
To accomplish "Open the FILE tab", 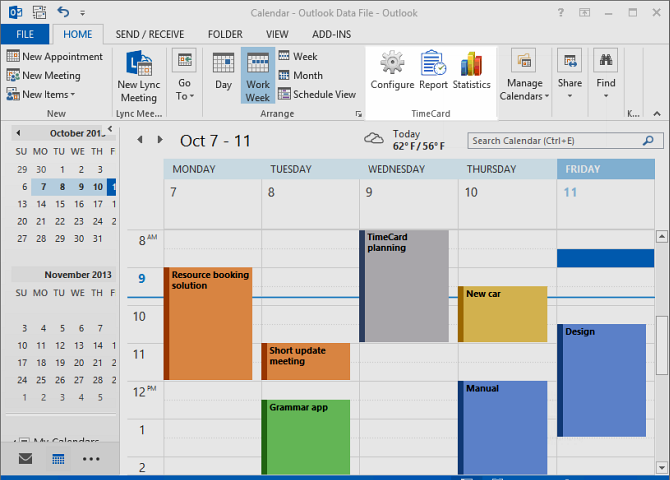I will [x=25, y=34].
